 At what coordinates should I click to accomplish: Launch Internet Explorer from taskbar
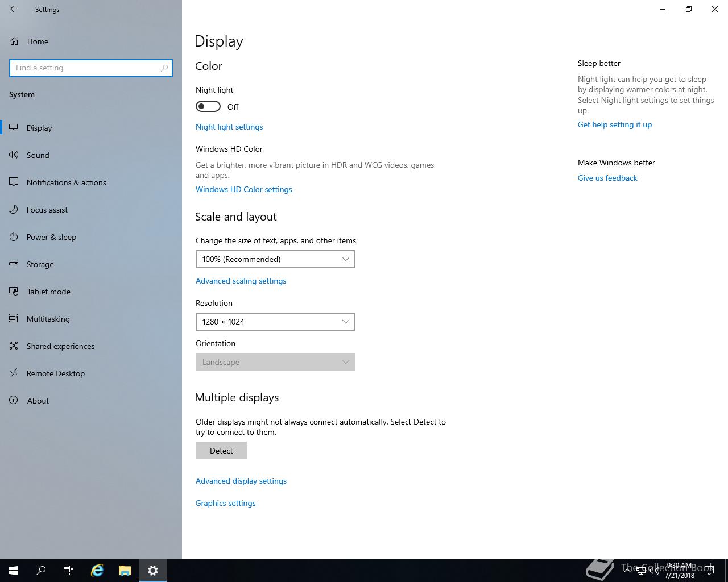pyautogui.click(x=97, y=571)
